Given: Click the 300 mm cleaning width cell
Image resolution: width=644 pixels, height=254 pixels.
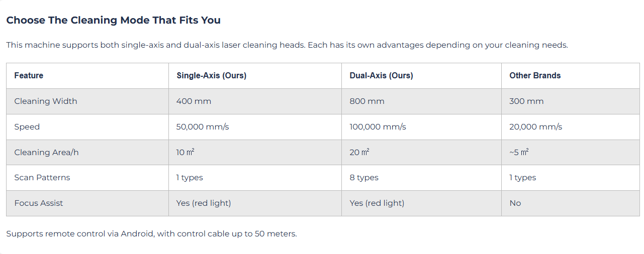Looking at the screenshot, I should (x=526, y=101).
